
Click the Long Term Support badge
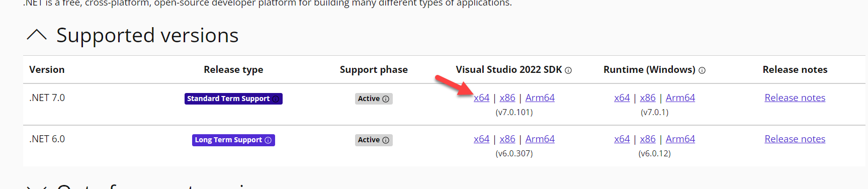click(233, 140)
